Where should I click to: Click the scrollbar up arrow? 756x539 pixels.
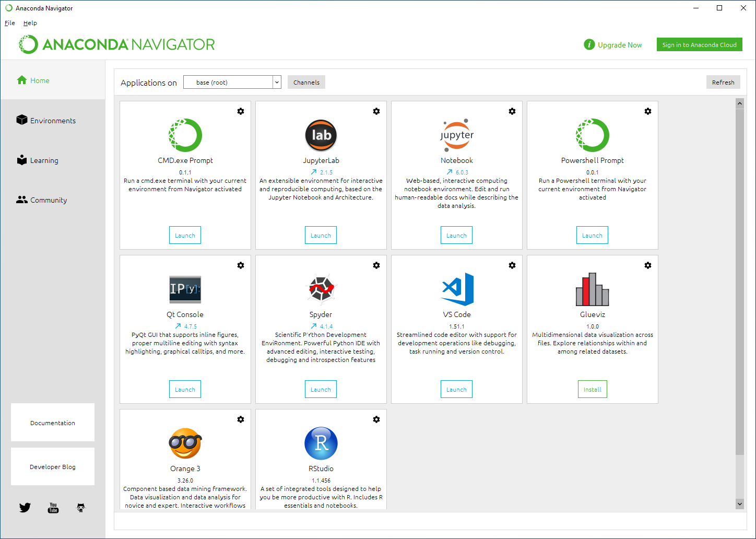[x=740, y=103]
